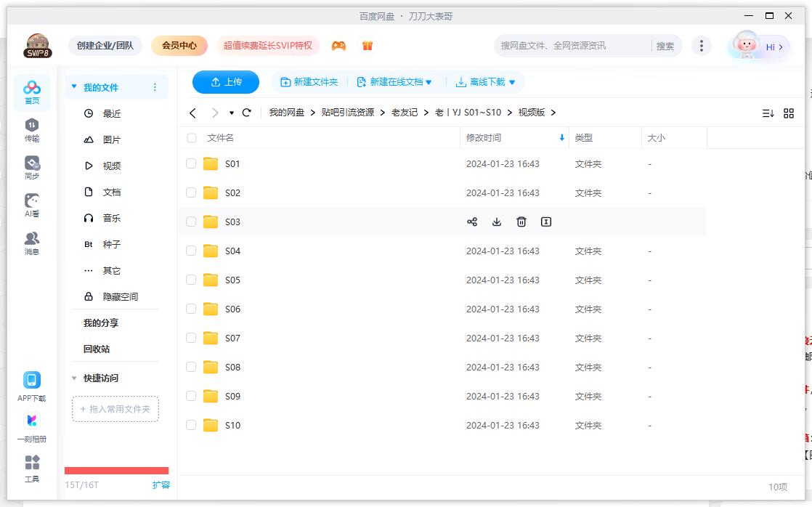This screenshot has width=812, height=507.
Task: Open the 传输 transfer panel in the sidebar
Action: tap(31, 128)
